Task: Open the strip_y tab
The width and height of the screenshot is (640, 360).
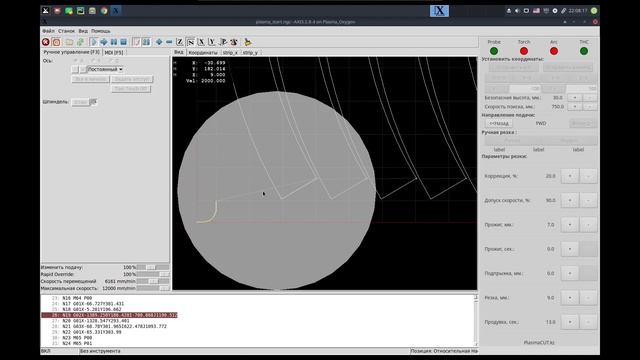Action: pos(250,53)
